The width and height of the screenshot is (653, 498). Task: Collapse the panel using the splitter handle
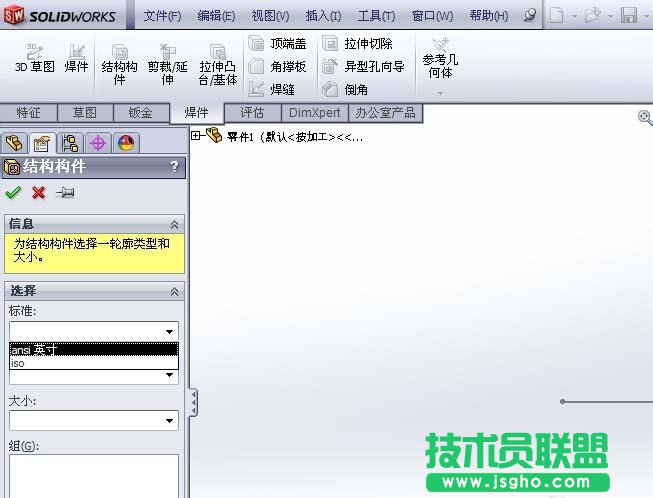pyautogui.click(x=194, y=402)
